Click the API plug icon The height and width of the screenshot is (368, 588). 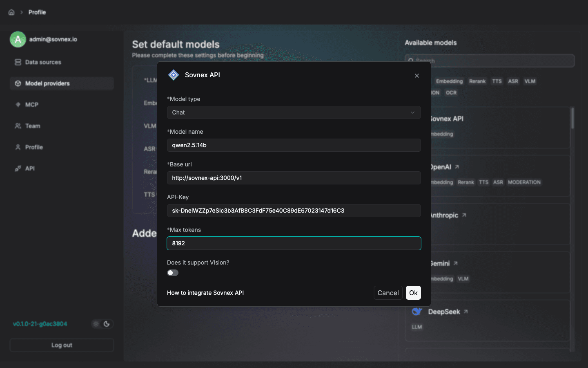[18, 168]
